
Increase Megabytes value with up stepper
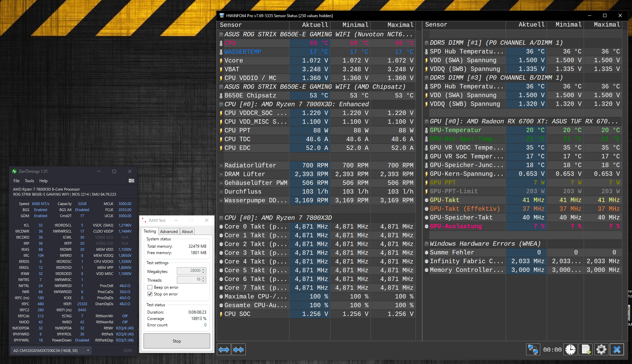coord(203,269)
